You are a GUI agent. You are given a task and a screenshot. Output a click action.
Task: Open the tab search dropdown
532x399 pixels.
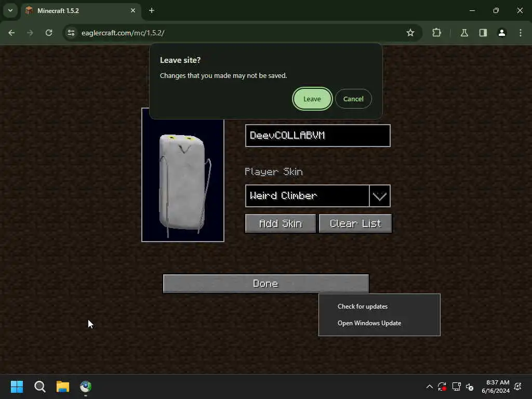(10, 10)
